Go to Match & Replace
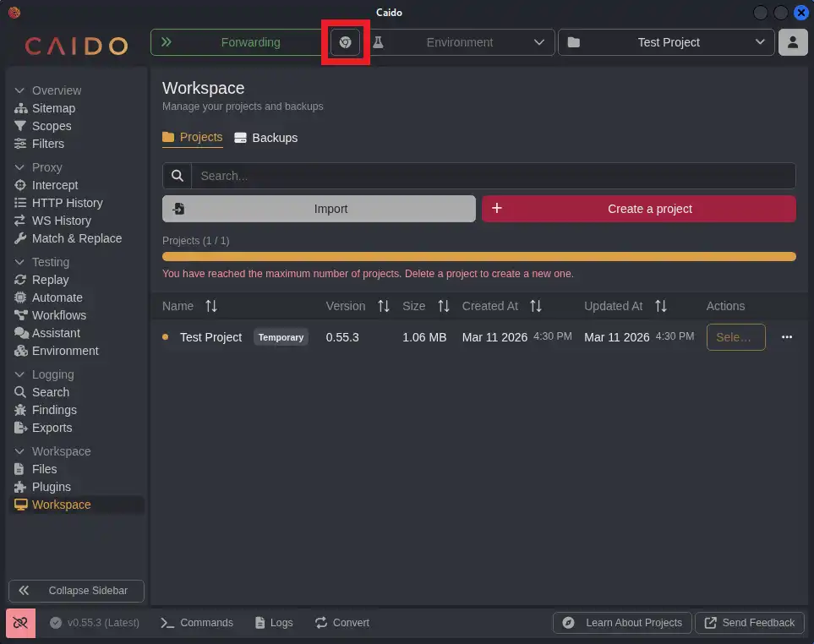This screenshot has height=644, width=814. pyautogui.click(x=76, y=238)
